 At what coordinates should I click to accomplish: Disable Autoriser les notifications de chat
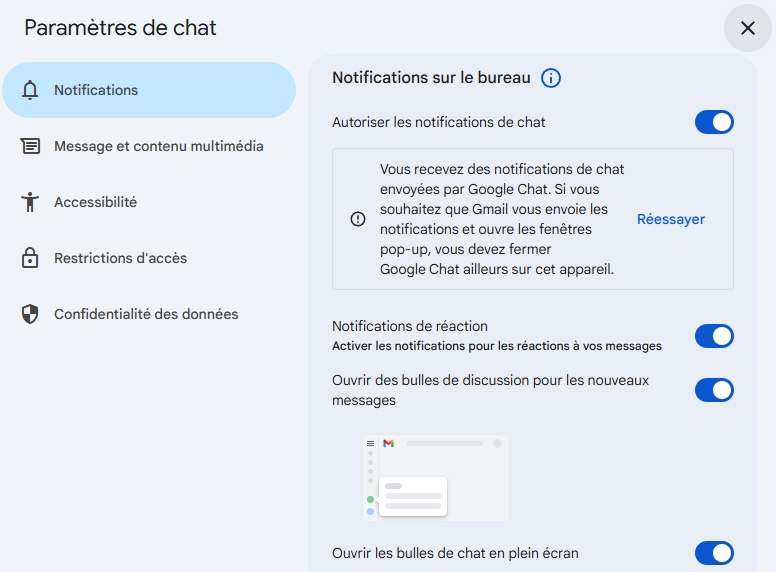714,122
